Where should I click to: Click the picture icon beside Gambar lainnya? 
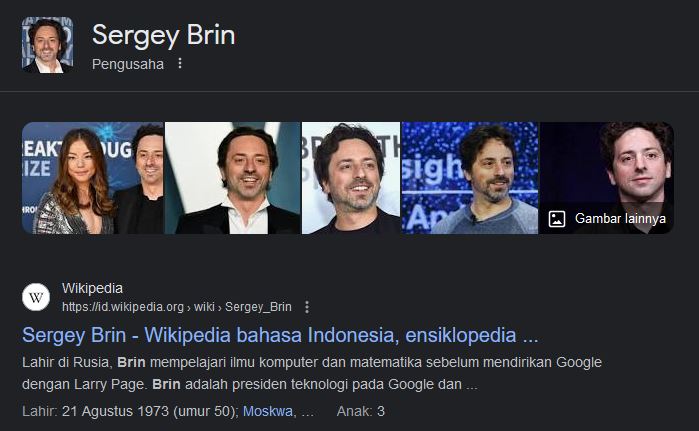[x=557, y=219]
